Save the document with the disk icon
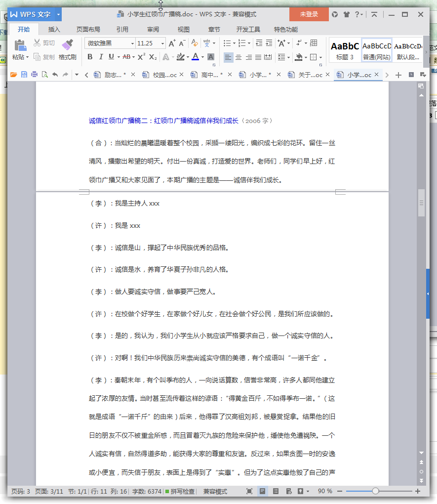Screen dimensions: 437x504 tap(24, 75)
